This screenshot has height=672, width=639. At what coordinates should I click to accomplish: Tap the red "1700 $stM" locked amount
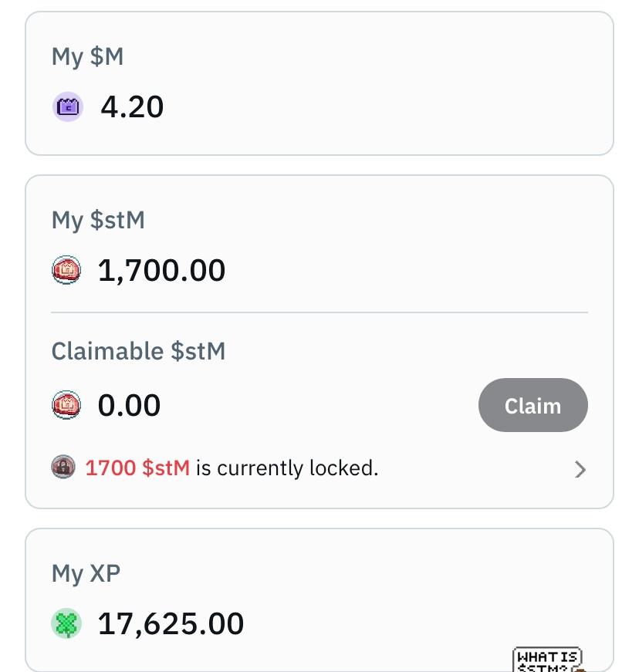coord(137,468)
